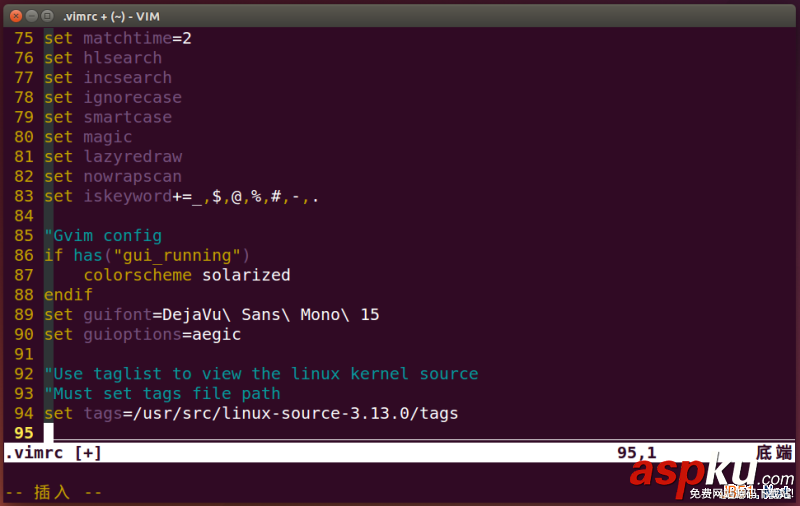Click the cursor block on line 95
This screenshot has height=506, width=800.
48,433
